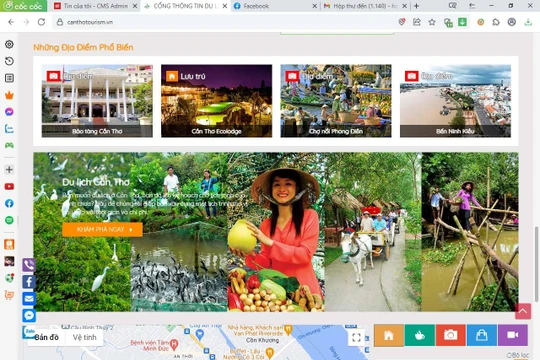This screenshot has width=540, height=360.
Task: Open the orange crown sidebar icon
Action: (x=9, y=95)
